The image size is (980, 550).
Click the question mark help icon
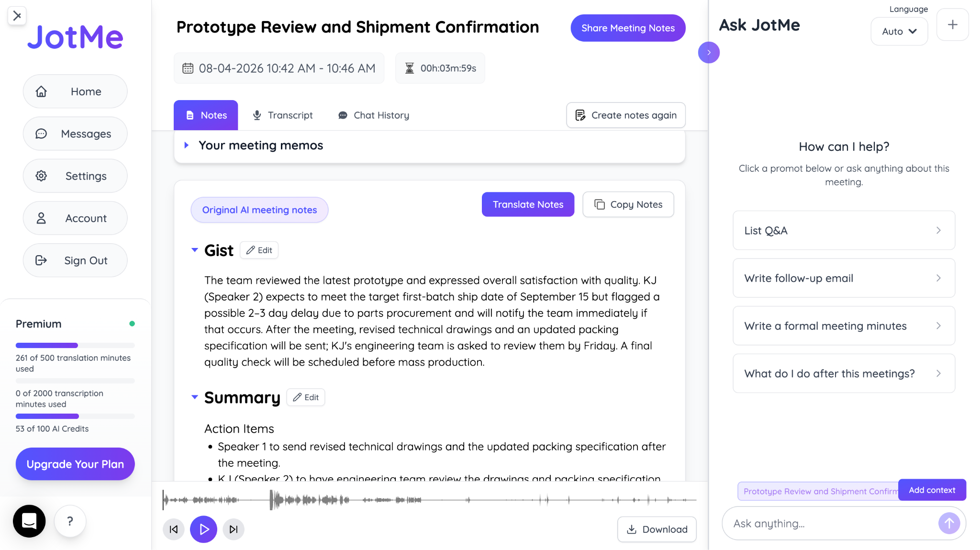[70, 521]
